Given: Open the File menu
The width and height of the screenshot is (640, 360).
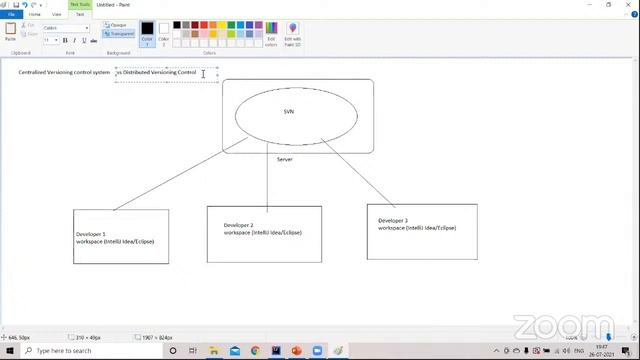Looking at the screenshot, I should coord(11,14).
